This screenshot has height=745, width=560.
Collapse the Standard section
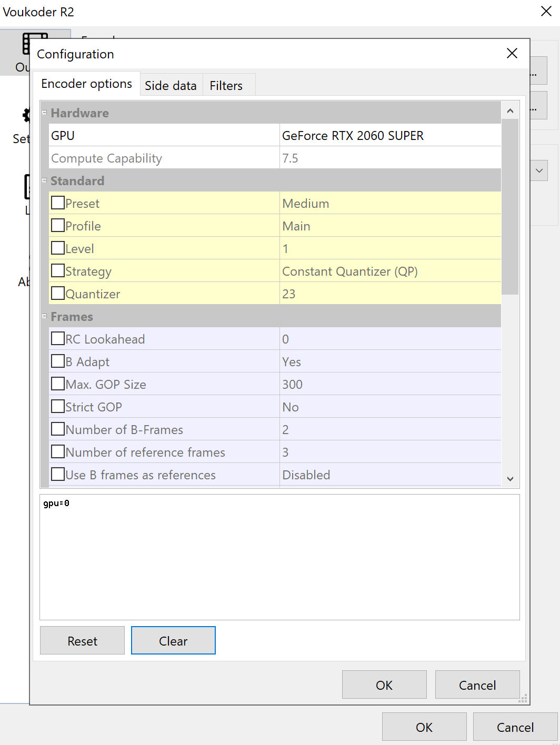click(45, 180)
